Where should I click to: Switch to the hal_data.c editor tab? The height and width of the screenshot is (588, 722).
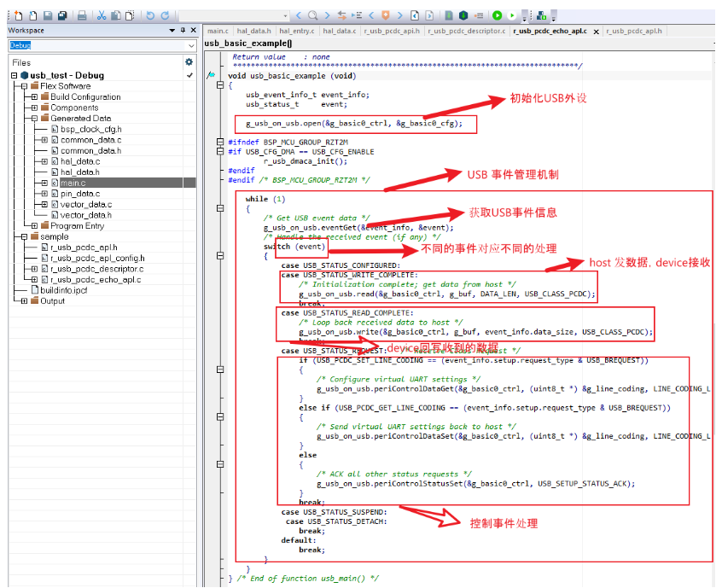(x=340, y=31)
